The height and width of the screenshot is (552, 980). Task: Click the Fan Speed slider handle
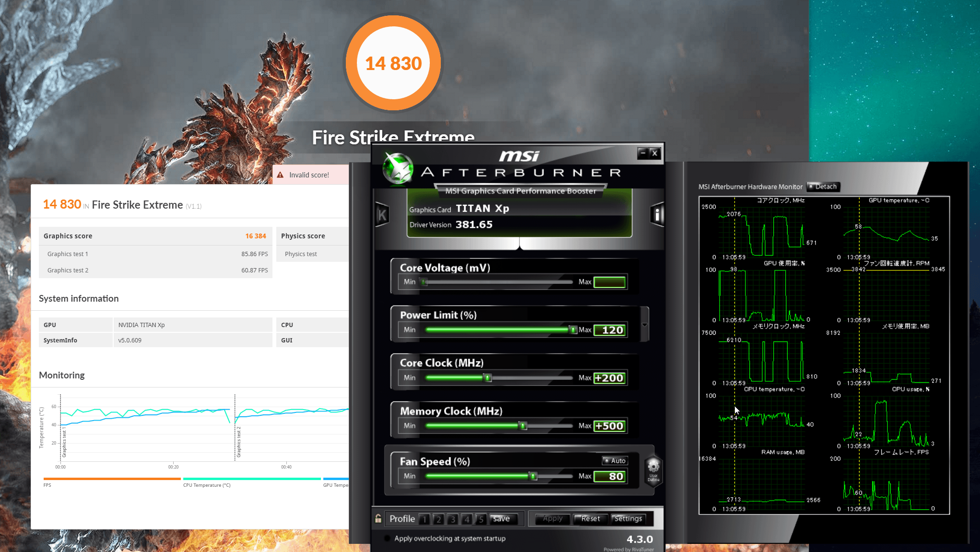[533, 476]
